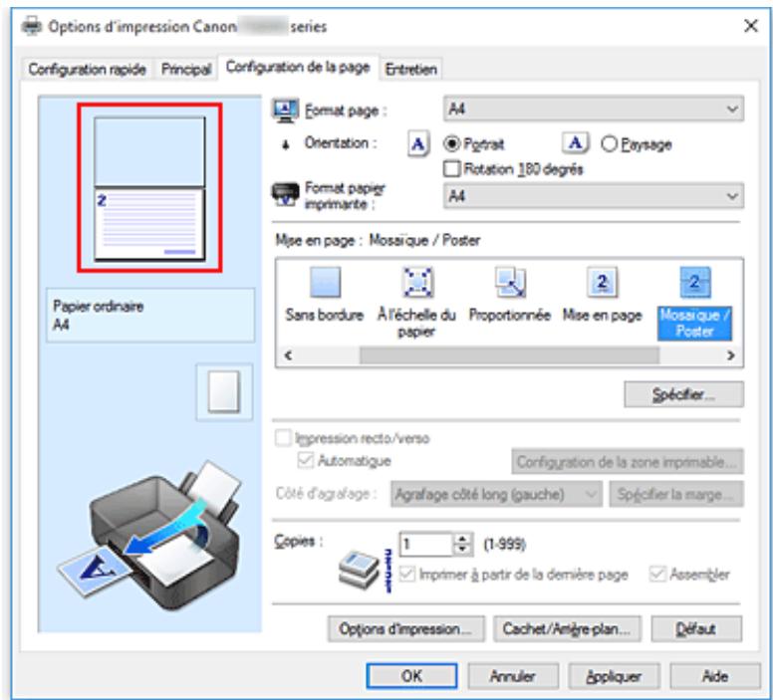Pick the Proportionnée layout icon
The height and width of the screenshot is (700, 773).
[x=510, y=283]
